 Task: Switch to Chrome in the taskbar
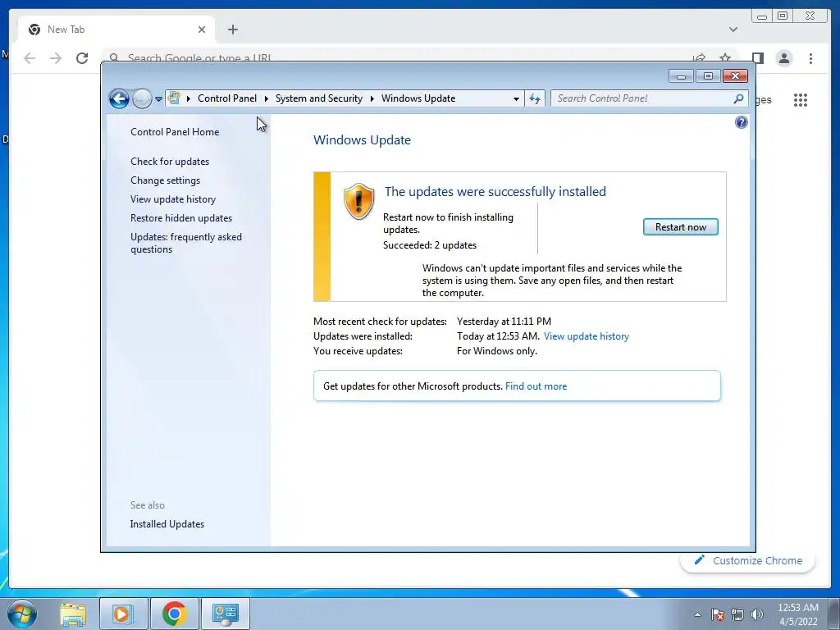click(x=174, y=614)
